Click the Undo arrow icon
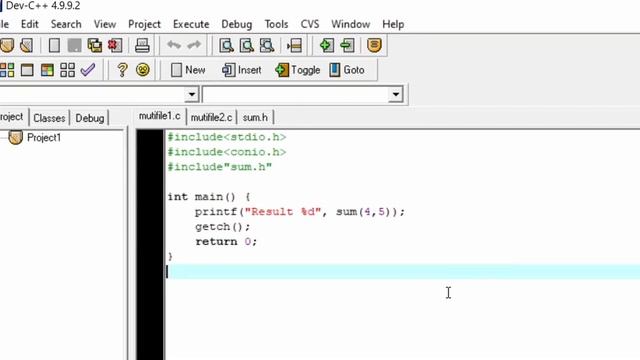 174,45
